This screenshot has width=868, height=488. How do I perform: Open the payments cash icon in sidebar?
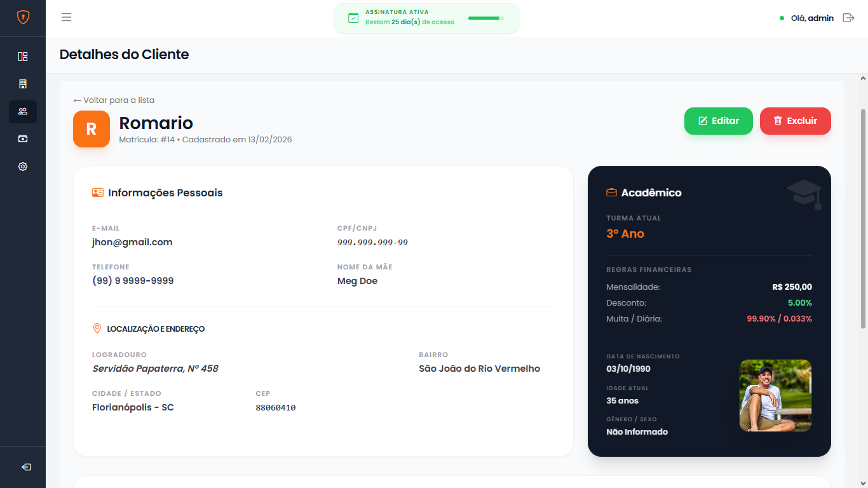(x=23, y=139)
